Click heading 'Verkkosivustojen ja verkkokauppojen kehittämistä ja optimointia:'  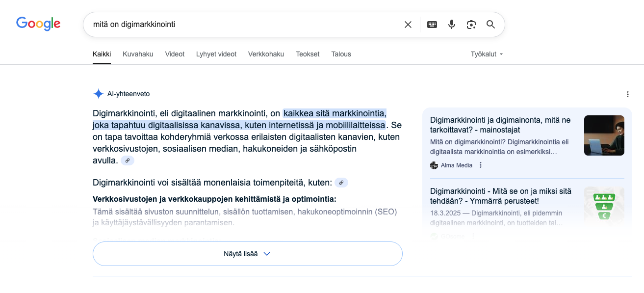click(214, 199)
